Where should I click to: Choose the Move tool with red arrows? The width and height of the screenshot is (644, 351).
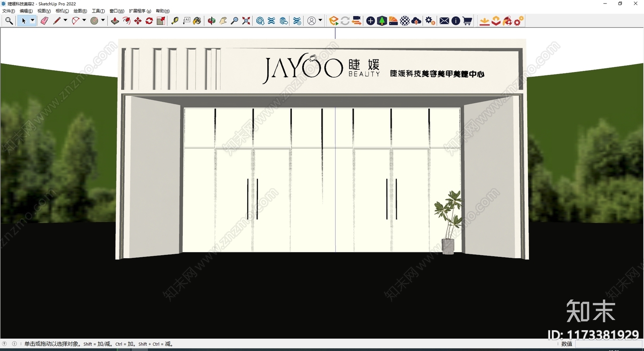[138, 21]
